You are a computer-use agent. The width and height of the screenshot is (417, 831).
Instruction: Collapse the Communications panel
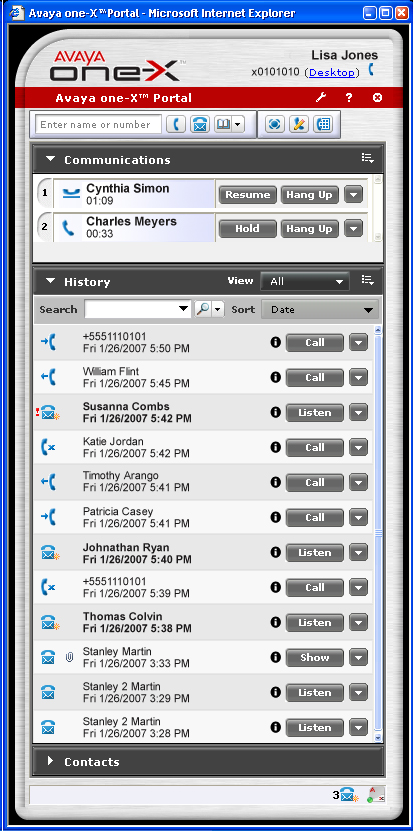(x=50, y=159)
